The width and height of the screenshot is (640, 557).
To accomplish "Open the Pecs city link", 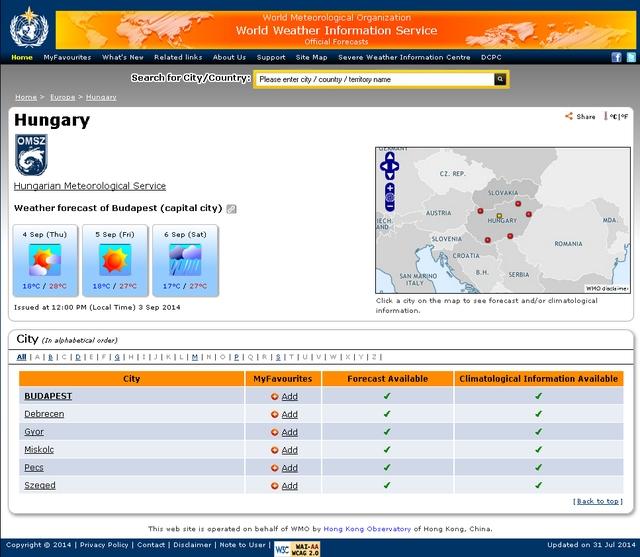I will pos(34,468).
